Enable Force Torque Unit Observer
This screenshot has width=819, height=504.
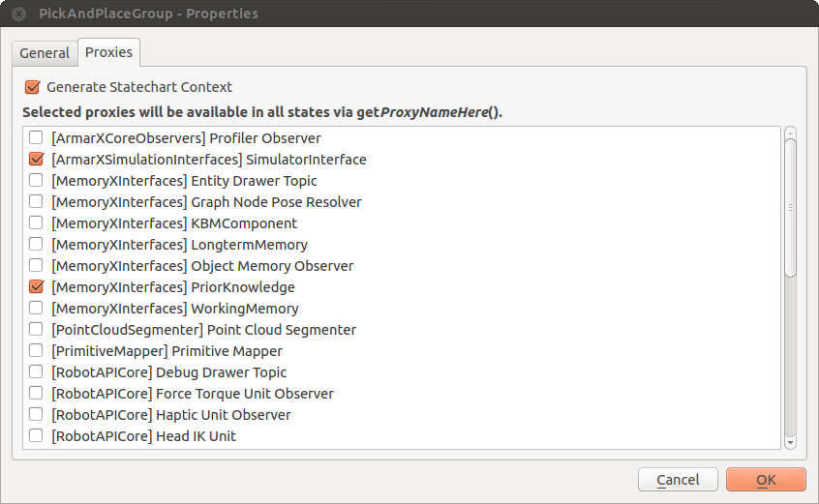coord(36,393)
